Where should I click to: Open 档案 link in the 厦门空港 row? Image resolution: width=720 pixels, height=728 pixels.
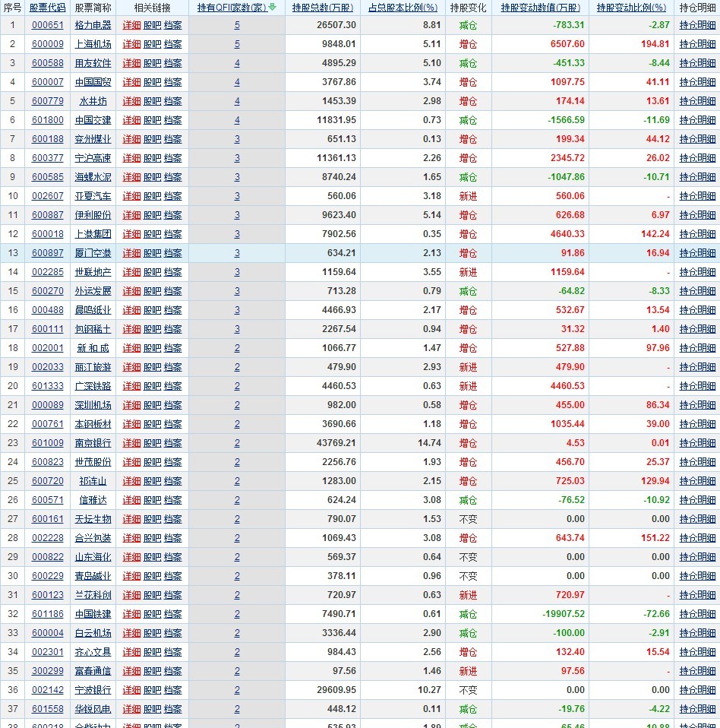click(173, 253)
